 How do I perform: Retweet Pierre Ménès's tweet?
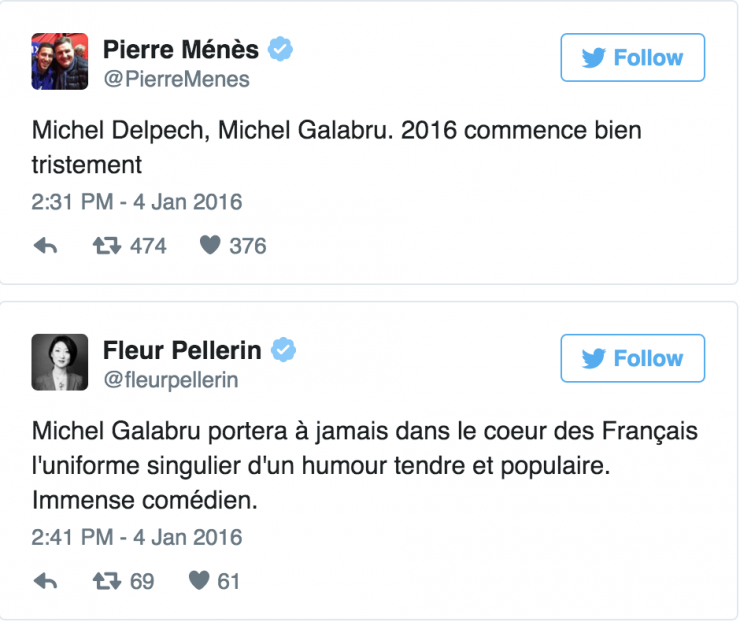[x=105, y=246]
